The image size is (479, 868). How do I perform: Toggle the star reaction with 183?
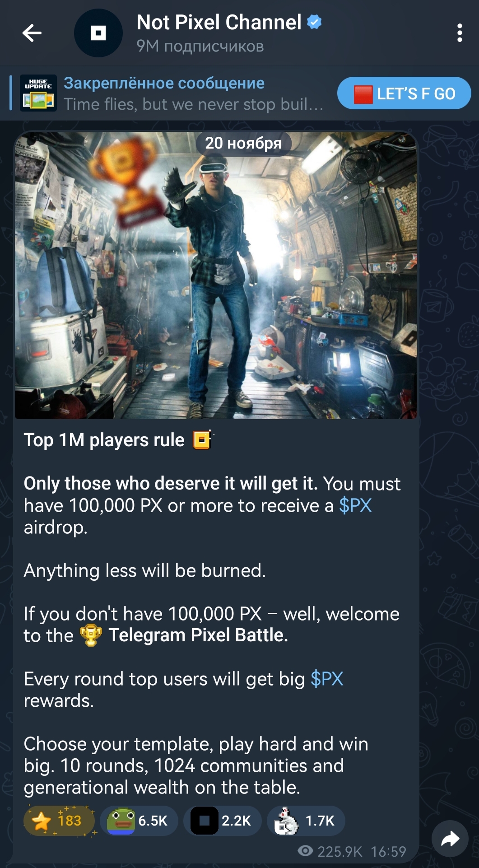click(59, 821)
